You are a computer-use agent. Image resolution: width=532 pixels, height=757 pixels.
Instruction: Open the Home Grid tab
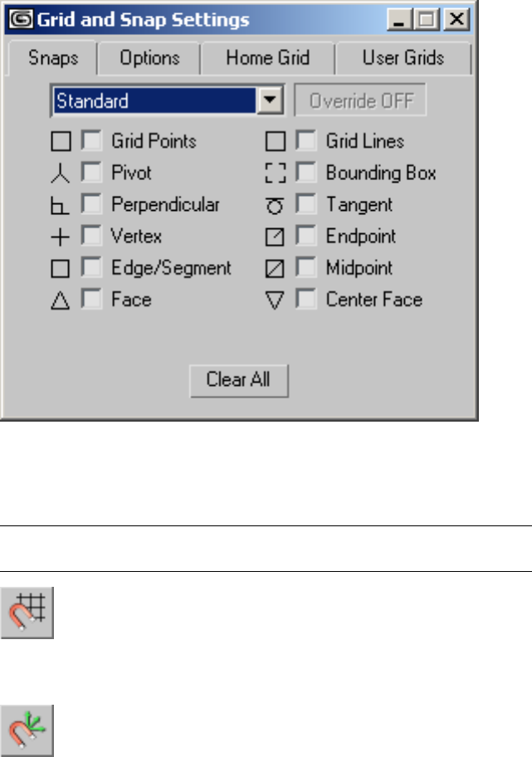click(x=268, y=59)
